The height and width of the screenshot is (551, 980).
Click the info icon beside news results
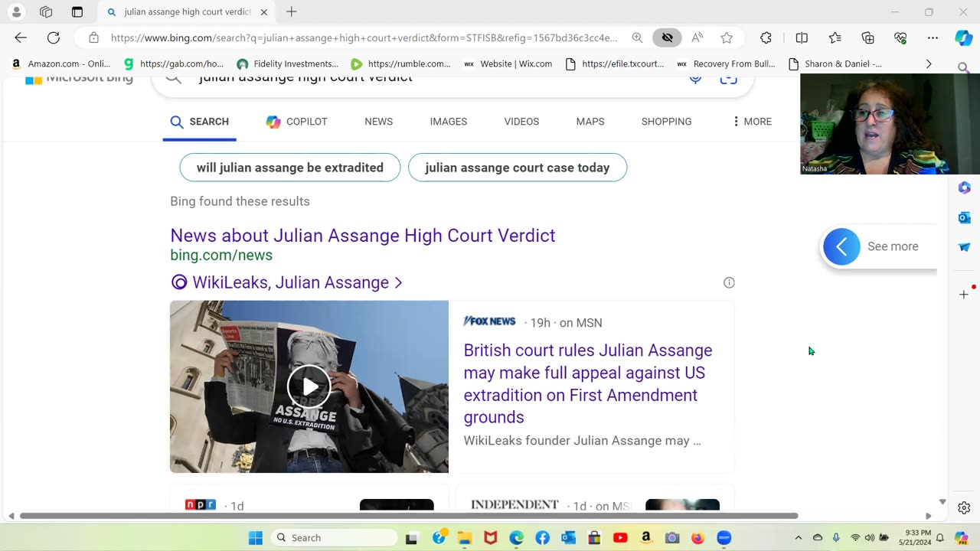tap(729, 282)
